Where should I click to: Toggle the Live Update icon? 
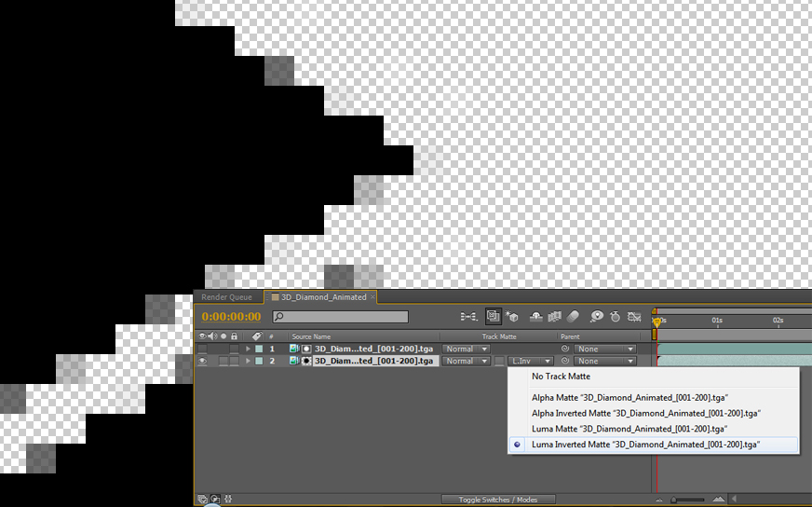coord(493,316)
